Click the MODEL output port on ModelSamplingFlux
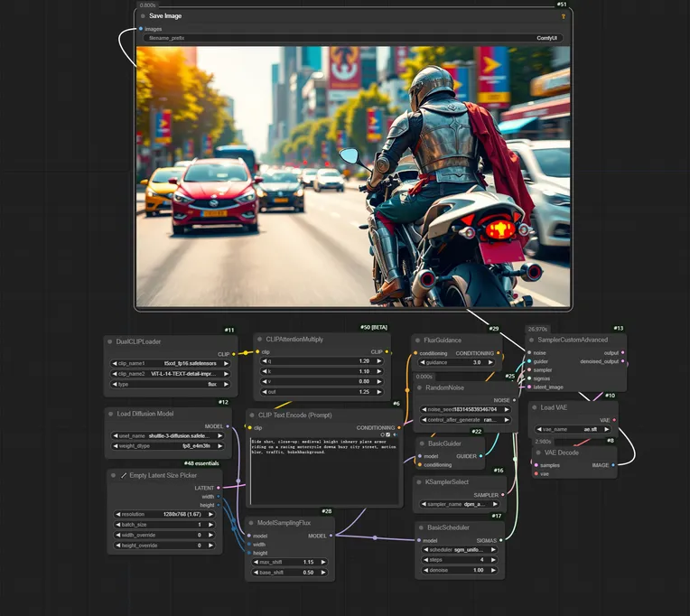 [x=331, y=536]
